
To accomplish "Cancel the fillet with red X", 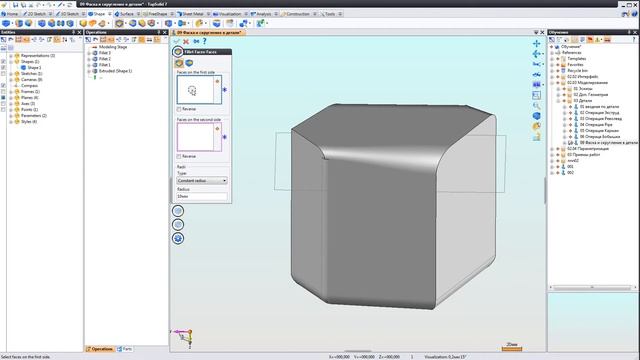I will click(x=186, y=41).
